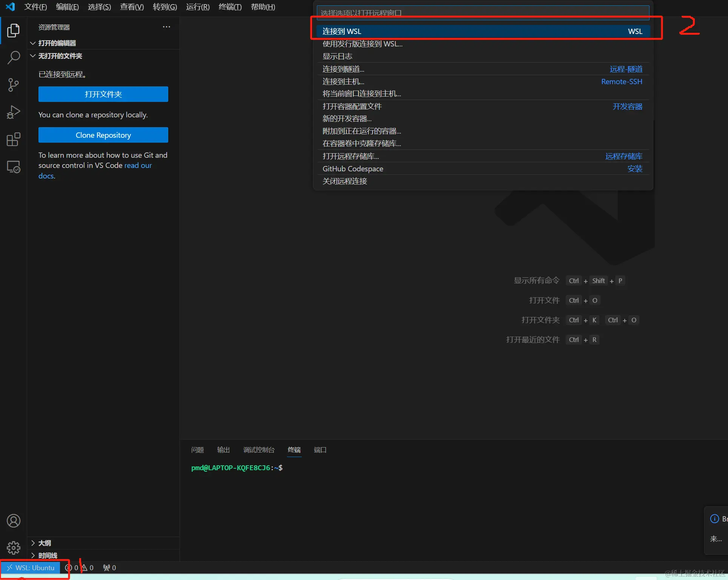Screen dimensions: 728x580
Task: Select GitHub Codespace install option
Action: (483, 169)
